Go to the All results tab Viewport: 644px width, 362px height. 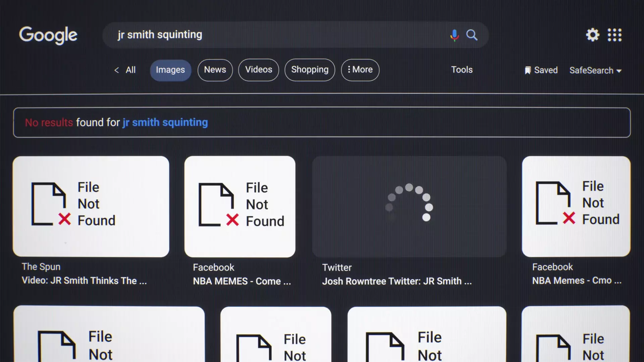click(x=130, y=70)
